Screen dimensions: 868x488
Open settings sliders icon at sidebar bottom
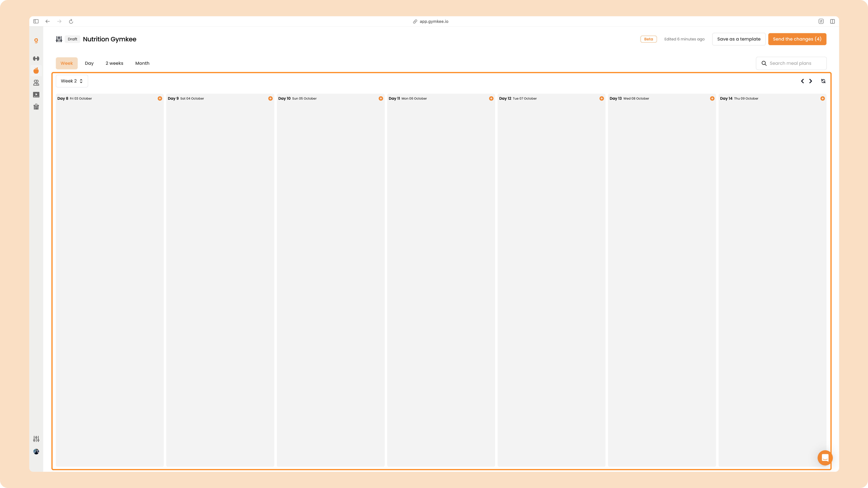pos(36,439)
